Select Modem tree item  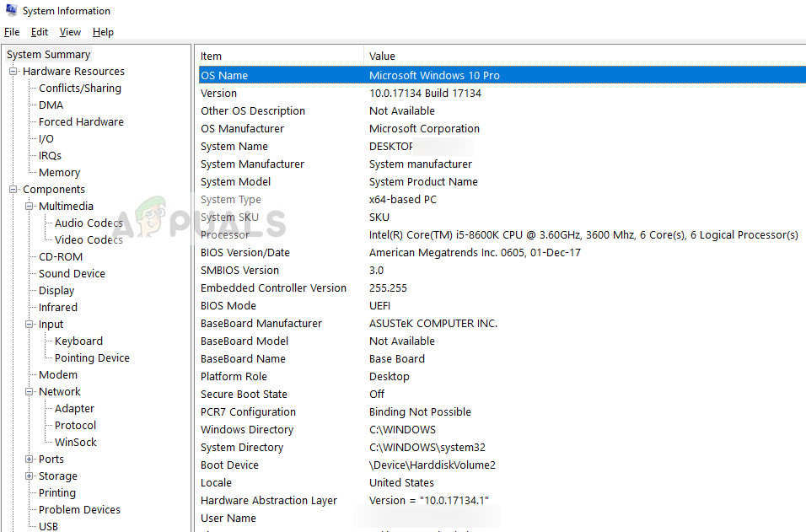point(58,374)
